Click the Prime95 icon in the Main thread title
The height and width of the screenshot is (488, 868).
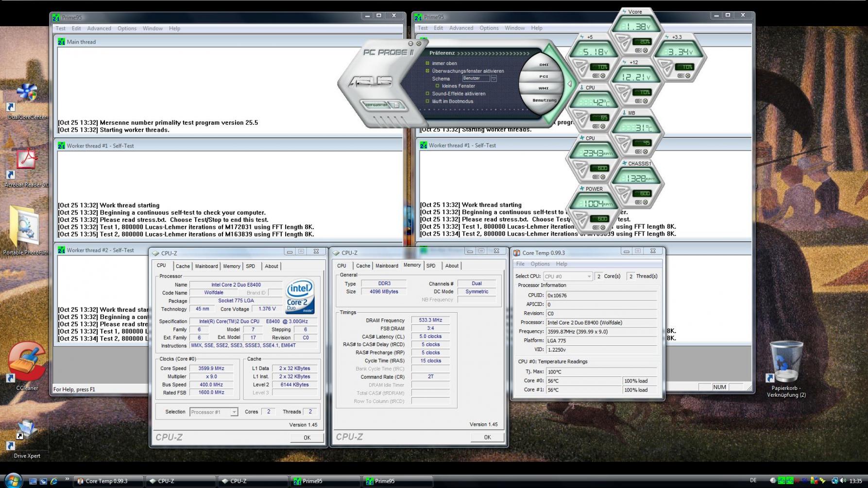click(61, 42)
